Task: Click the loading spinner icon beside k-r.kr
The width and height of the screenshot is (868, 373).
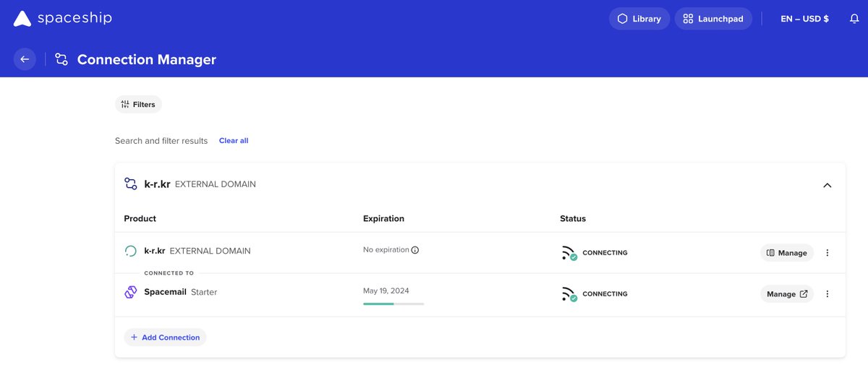Action: (x=131, y=252)
